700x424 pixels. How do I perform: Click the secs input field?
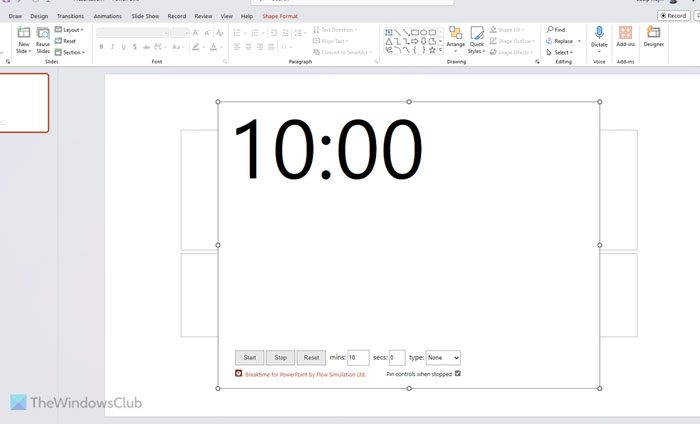(397, 358)
